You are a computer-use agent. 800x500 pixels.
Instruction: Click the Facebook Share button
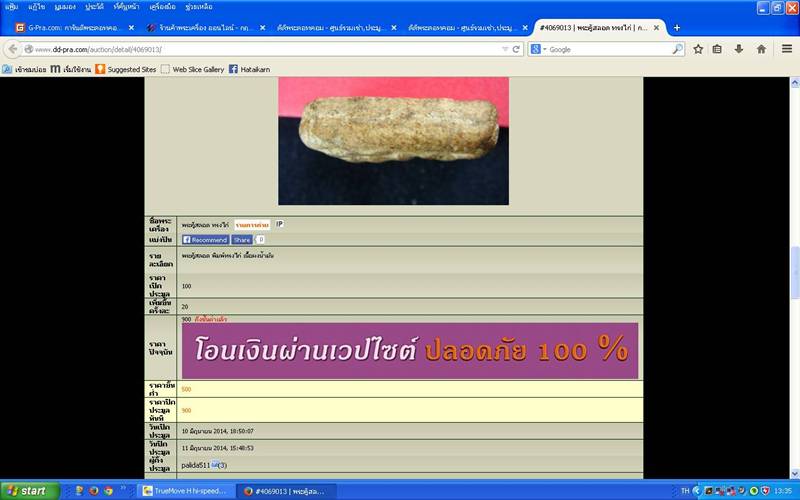click(242, 239)
